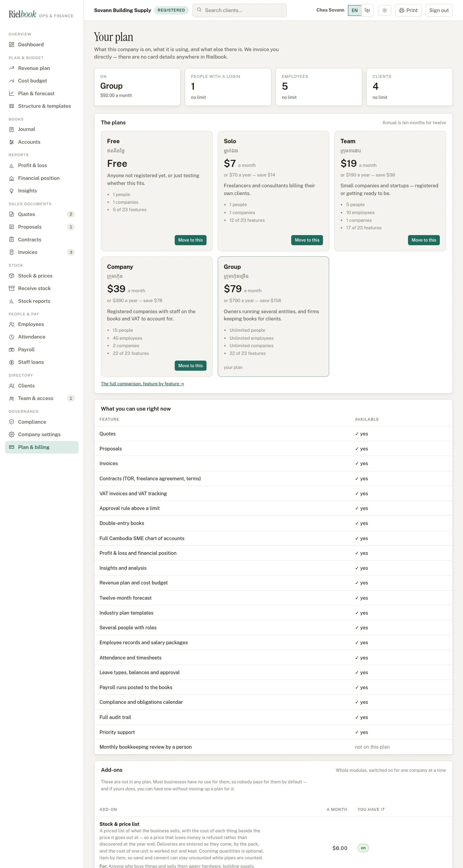Click the Priority support feature row
This screenshot has height=868, width=463.
(273, 732)
